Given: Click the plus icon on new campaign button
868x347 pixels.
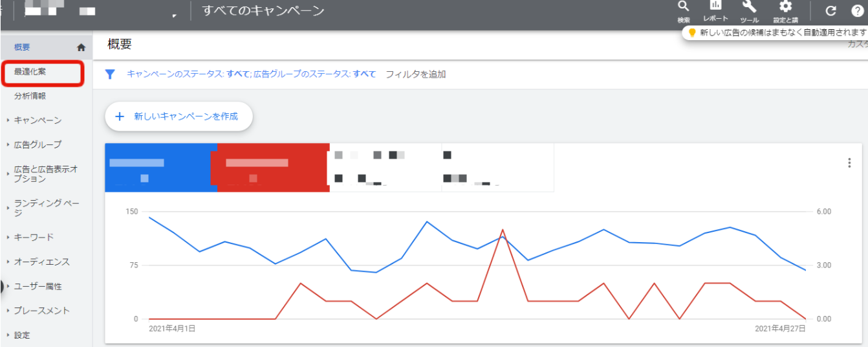Looking at the screenshot, I should (119, 117).
